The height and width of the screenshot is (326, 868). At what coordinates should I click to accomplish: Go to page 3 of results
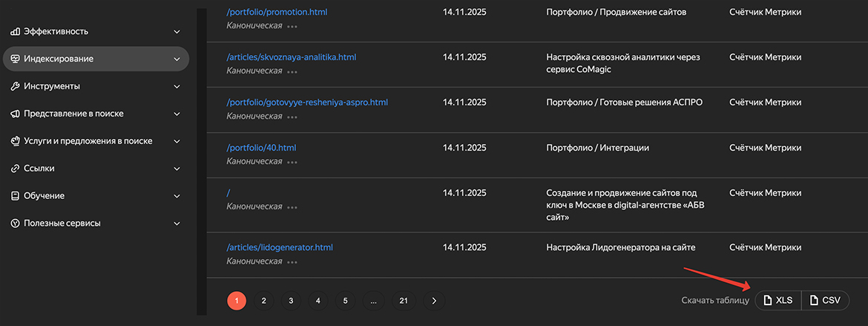coord(291,301)
